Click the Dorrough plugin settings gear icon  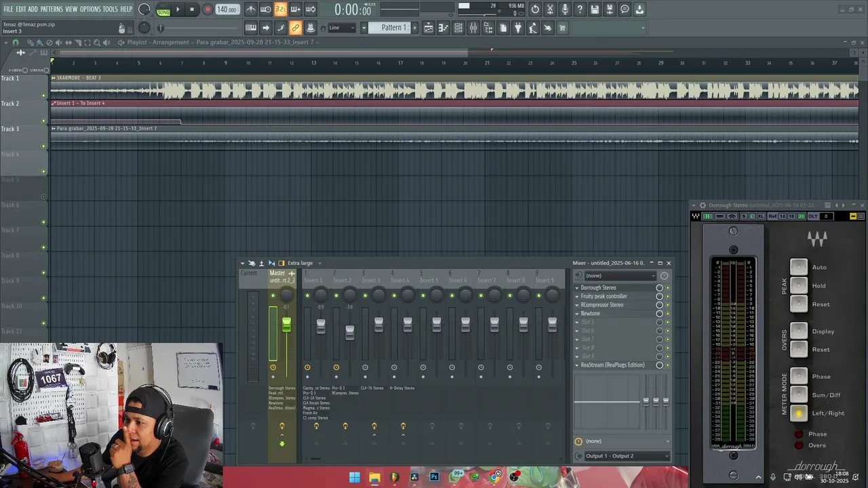point(703,205)
